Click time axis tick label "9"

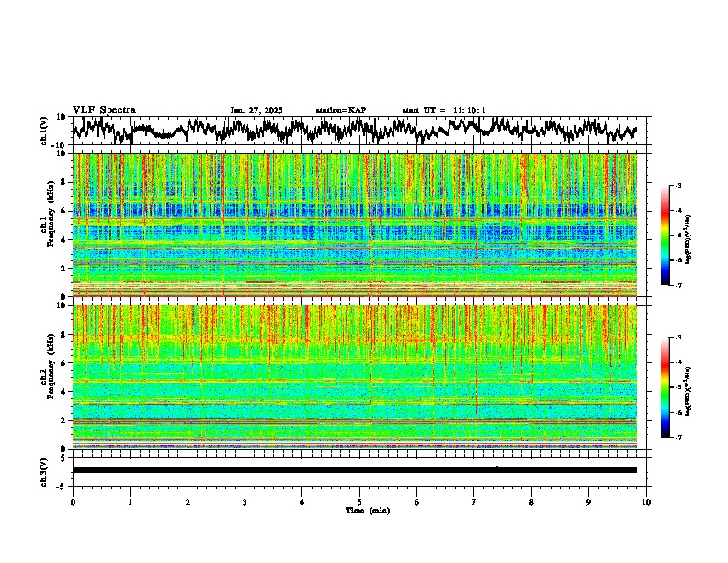(x=588, y=502)
